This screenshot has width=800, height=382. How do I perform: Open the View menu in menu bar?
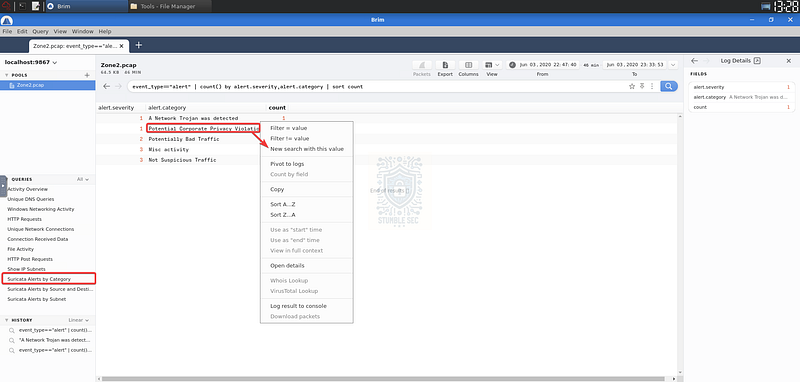point(60,31)
